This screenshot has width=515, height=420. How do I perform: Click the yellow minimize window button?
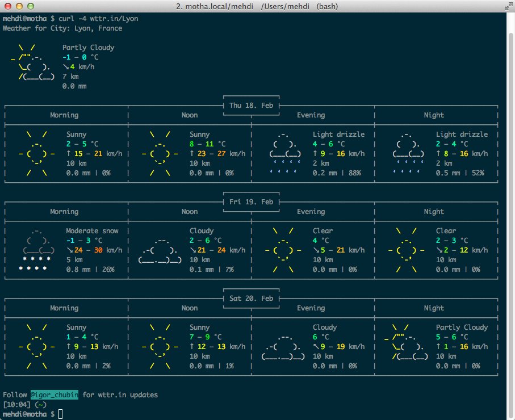tap(19, 6)
